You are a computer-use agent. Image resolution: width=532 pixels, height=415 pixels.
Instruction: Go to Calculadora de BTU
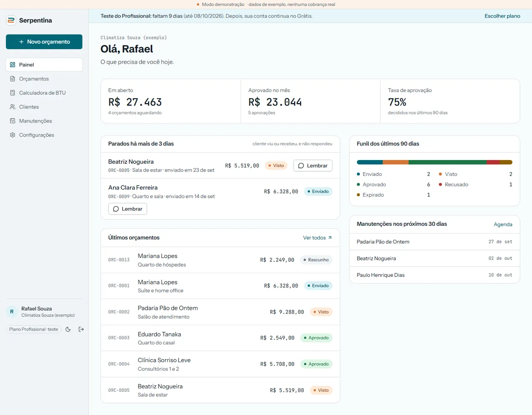44,93
